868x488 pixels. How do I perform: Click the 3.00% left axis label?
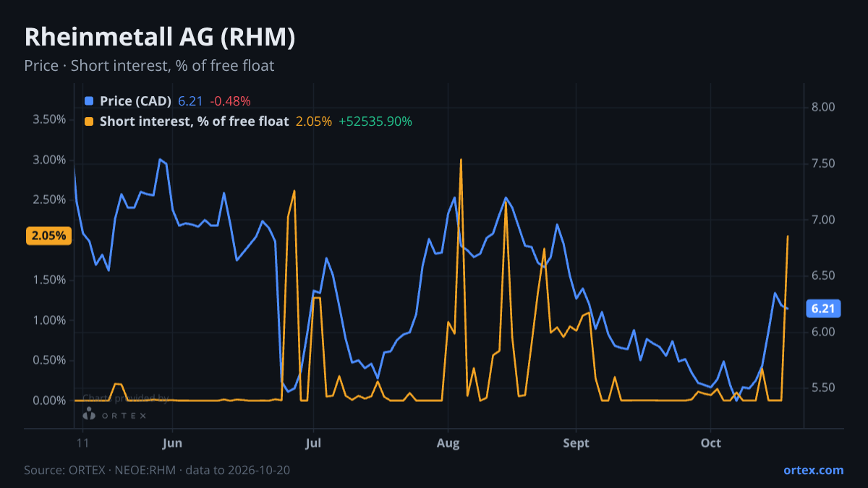click(x=49, y=160)
